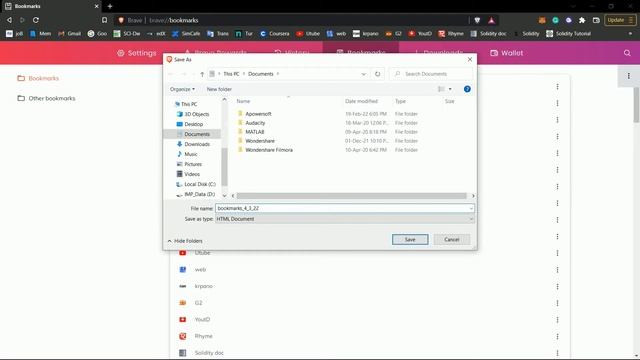Open the Save as type dropdown
This screenshot has height=360, width=640.
click(344, 219)
